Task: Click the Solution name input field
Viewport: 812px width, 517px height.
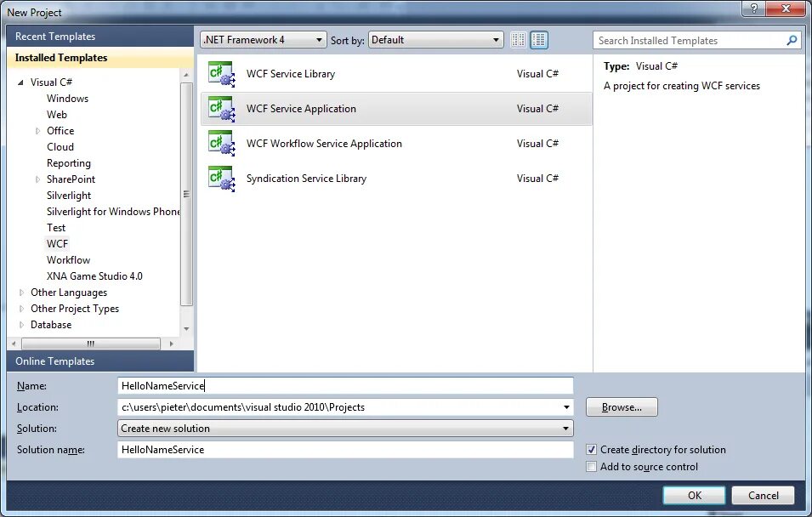Action: tap(345, 450)
